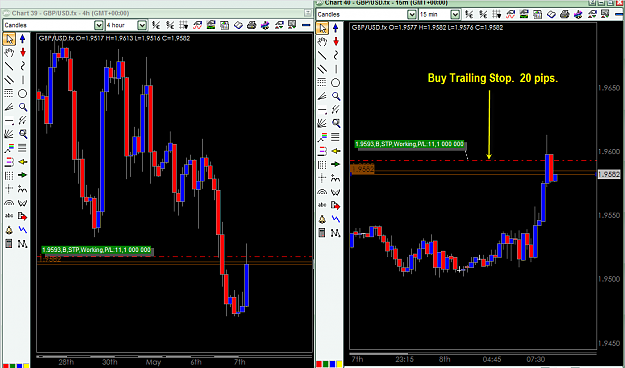Select the yellow left arrow in Chart 40
This screenshot has height=368, width=625.
click(x=336, y=151)
